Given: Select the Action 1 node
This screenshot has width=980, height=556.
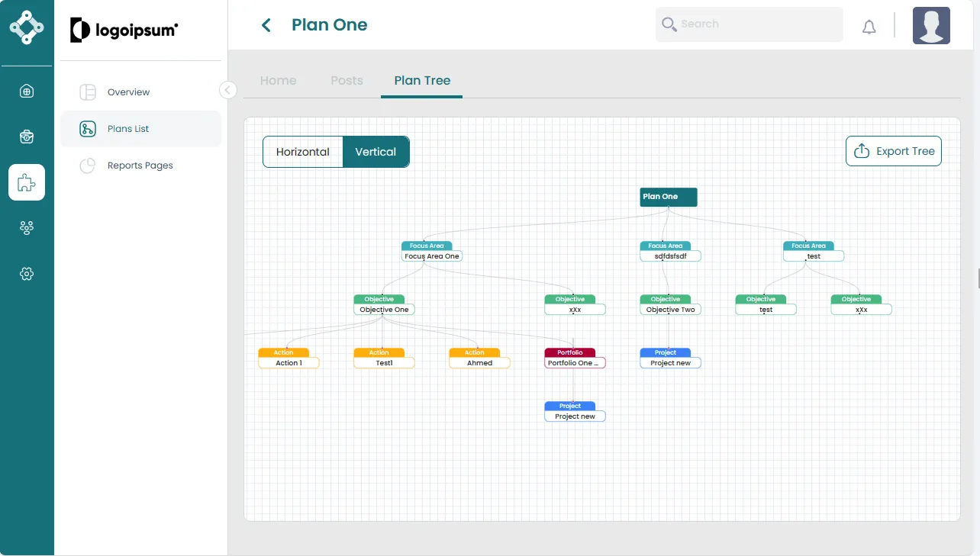Looking at the screenshot, I should (x=289, y=358).
